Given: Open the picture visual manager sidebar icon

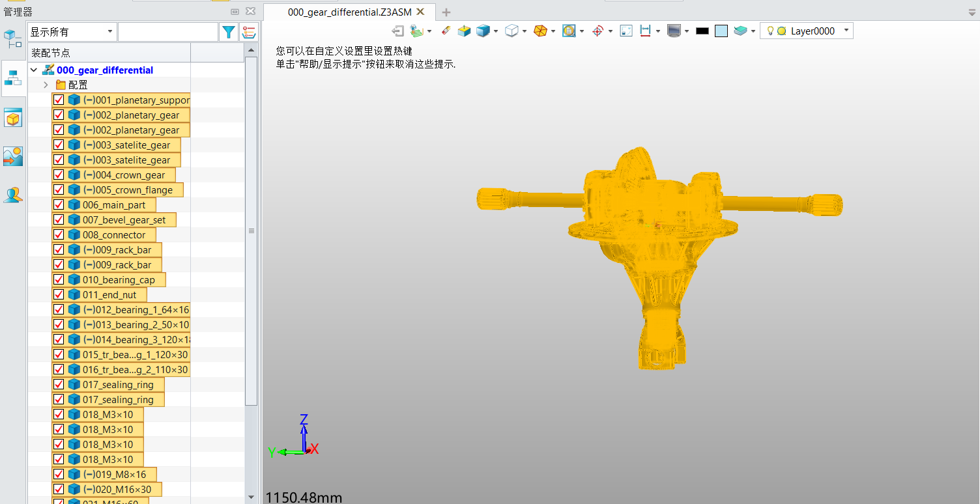Looking at the screenshot, I should [13, 156].
